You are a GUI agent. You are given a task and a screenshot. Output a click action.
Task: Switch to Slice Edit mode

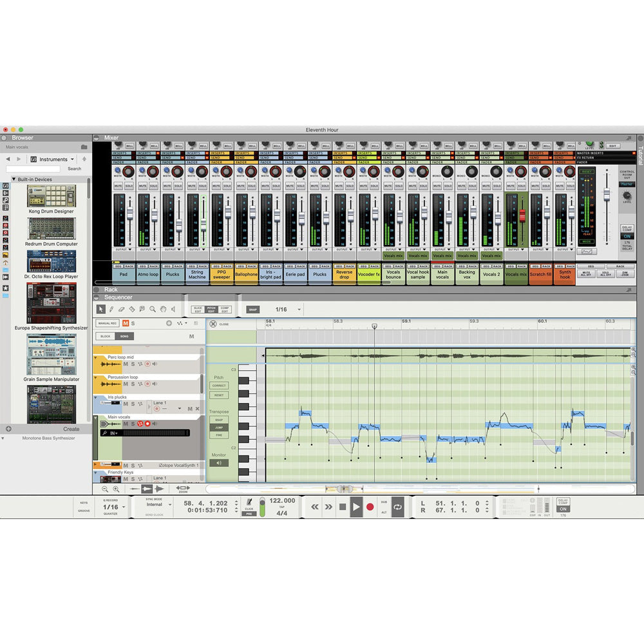pos(198,310)
